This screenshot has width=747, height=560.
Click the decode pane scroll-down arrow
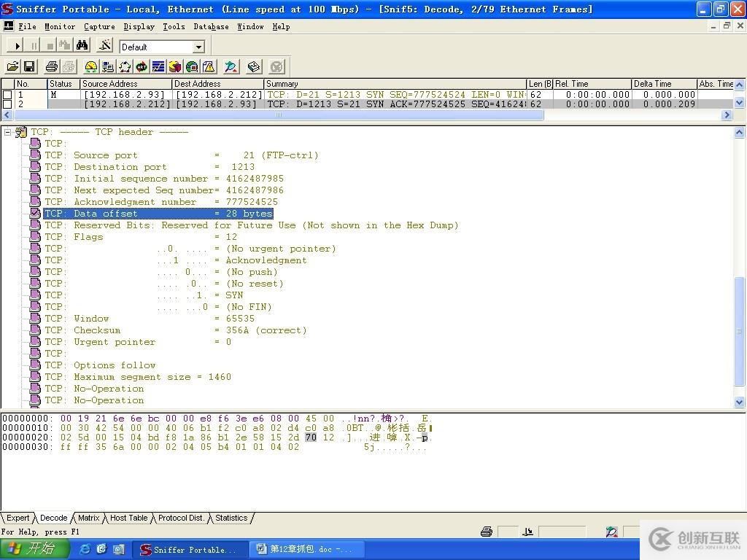(x=739, y=402)
